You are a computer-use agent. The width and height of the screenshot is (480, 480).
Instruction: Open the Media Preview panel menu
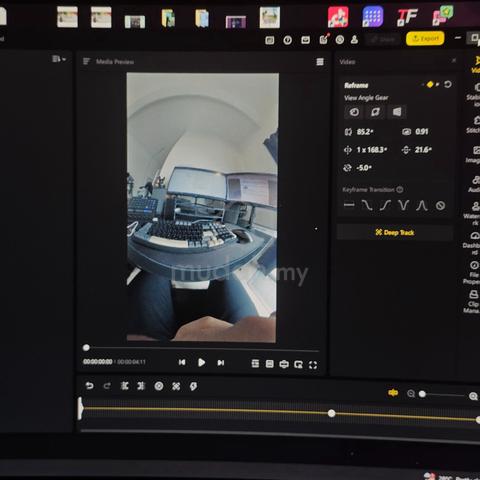click(320, 62)
